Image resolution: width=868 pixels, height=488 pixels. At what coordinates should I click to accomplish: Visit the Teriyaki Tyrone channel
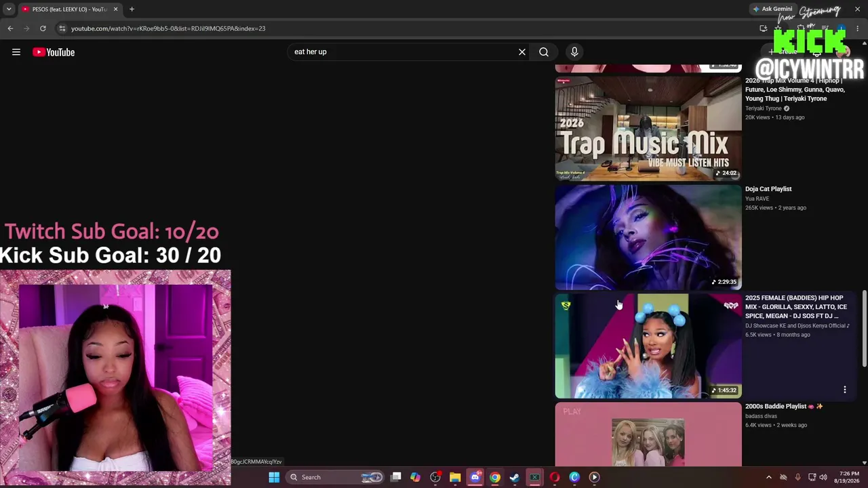pos(764,108)
